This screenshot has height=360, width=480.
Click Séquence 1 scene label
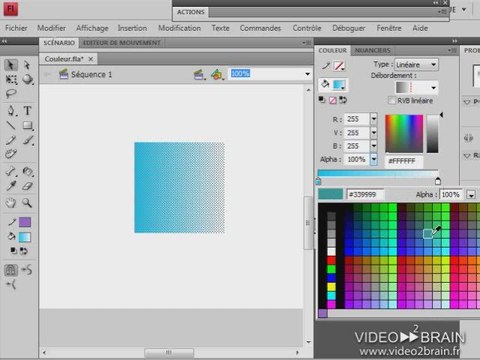(x=91, y=74)
